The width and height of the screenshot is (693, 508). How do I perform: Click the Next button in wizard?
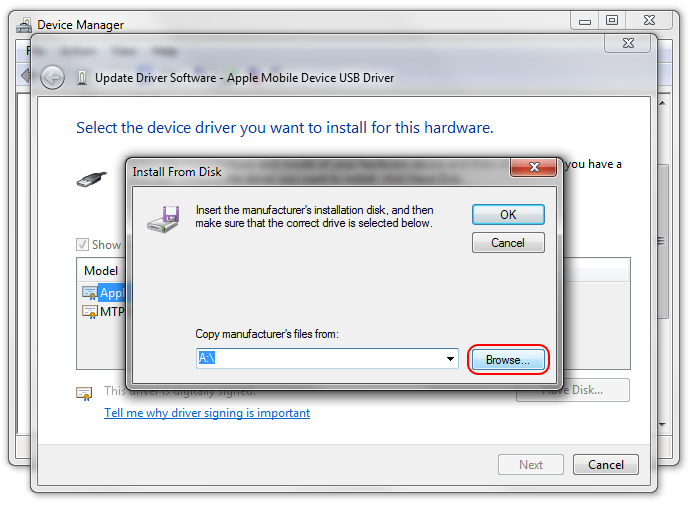click(x=531, y=465)
